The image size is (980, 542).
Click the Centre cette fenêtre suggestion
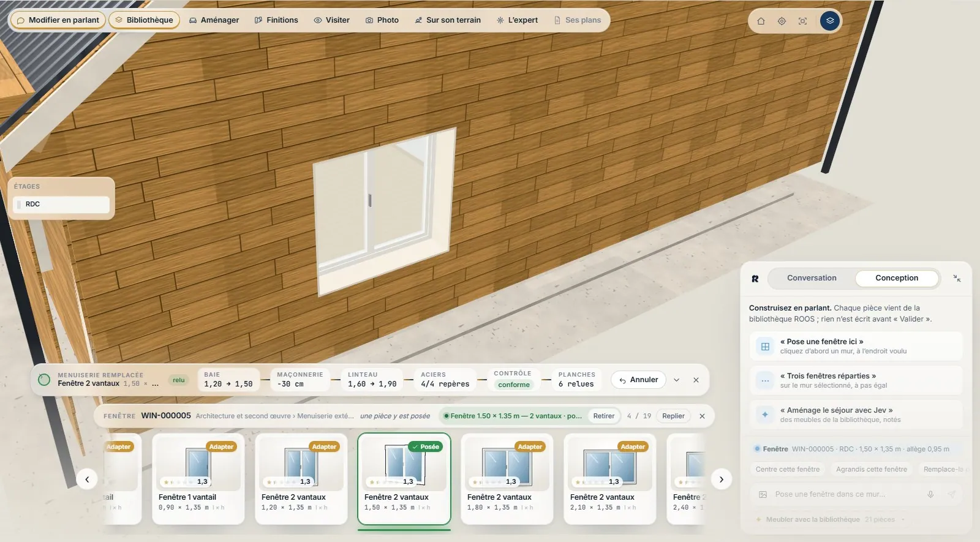point(788,470)
